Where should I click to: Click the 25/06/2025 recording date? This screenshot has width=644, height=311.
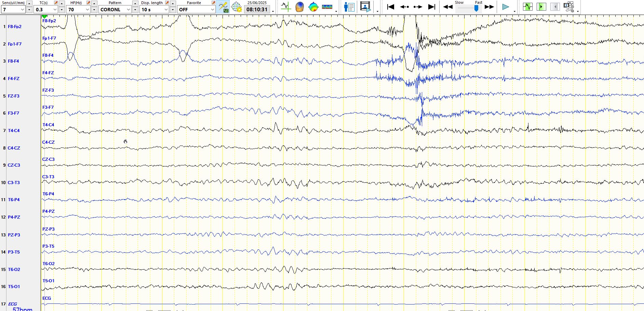point(257,3)
